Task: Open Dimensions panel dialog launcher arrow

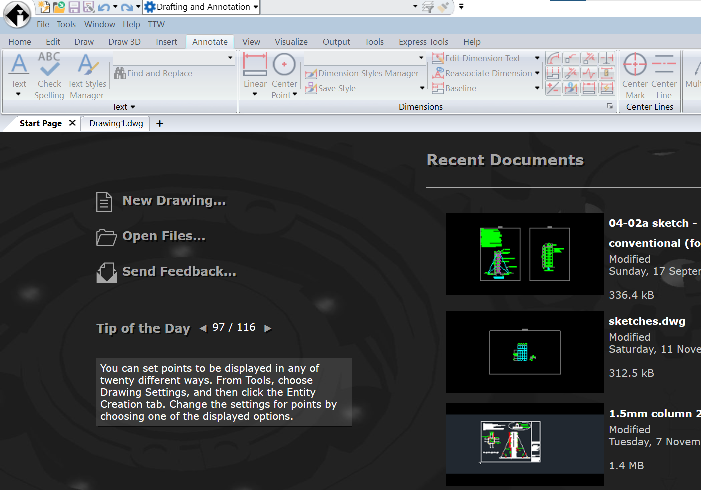Action: 609,106
